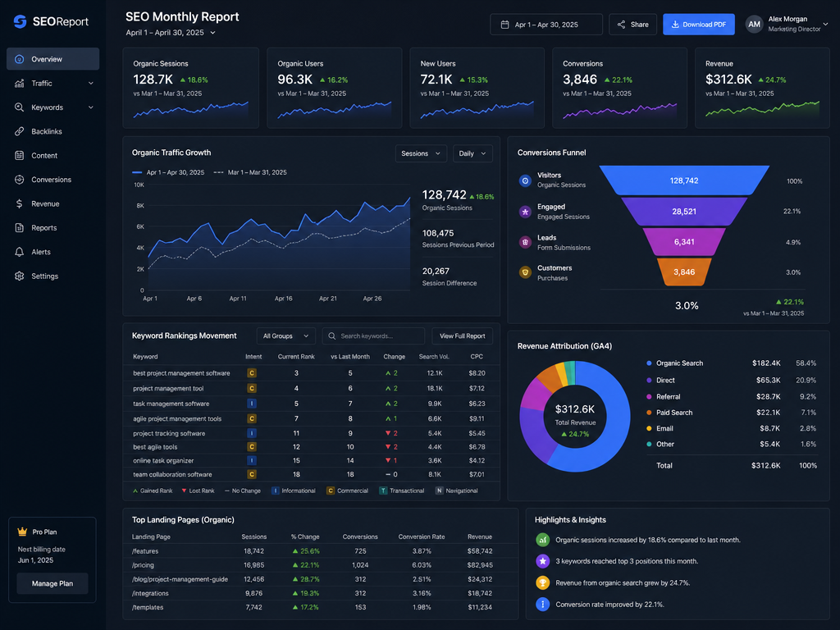Click the Commercial intent badge for 'best agile tools'

[252, 447]
